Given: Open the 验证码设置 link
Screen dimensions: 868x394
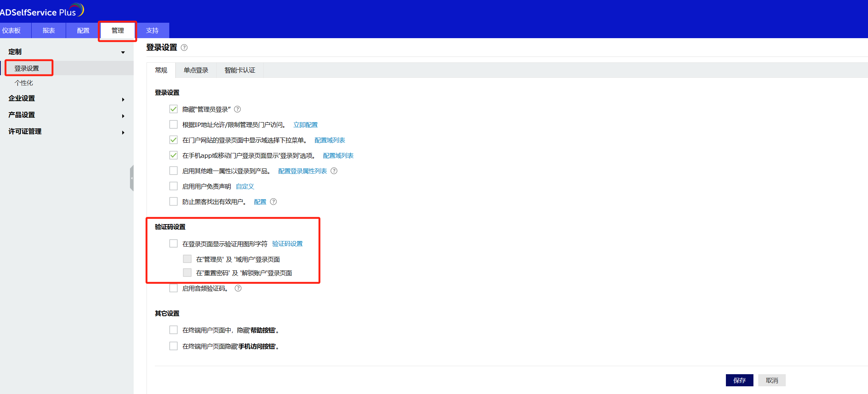Looking at the screenshot, I should tap(287, 244).
